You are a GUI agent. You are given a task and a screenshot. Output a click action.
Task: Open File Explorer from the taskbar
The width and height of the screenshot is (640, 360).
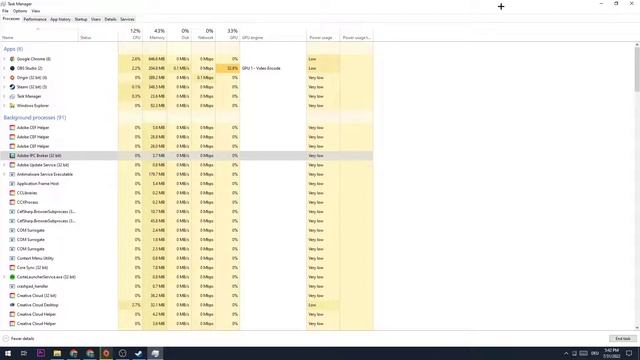pos(57,353)
